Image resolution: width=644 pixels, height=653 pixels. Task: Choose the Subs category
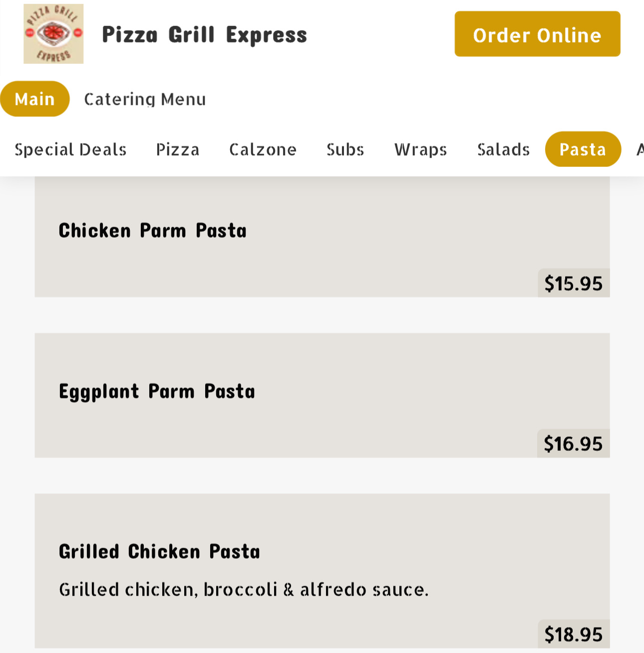pos(345,149)
